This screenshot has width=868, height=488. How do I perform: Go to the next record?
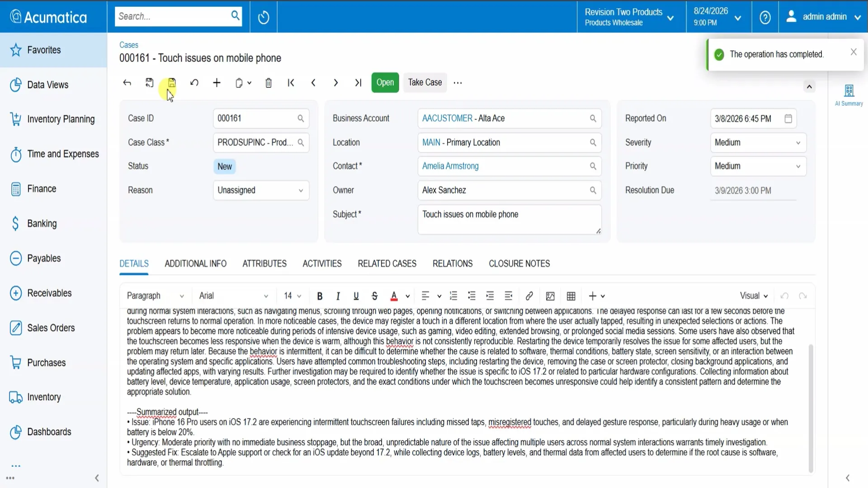(335, 83)
